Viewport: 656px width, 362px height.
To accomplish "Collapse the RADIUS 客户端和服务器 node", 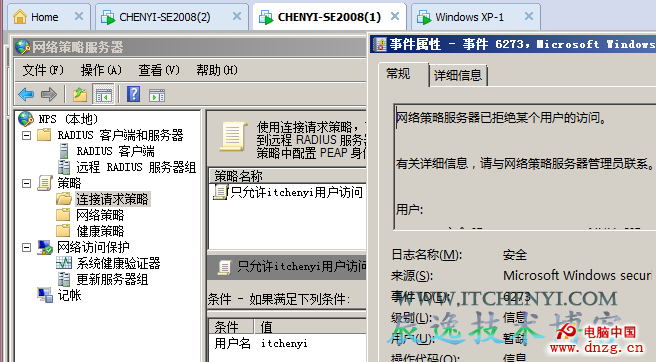I will pos(26,136).
